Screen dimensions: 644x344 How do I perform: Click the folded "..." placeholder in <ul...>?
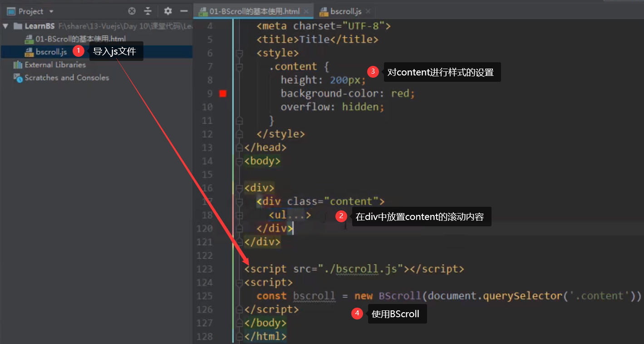(297, 214)
